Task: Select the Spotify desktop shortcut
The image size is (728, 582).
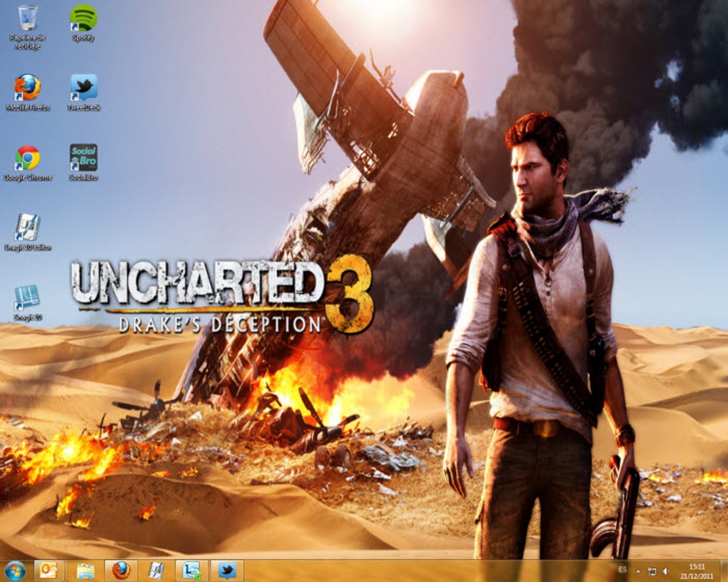Action: (x=84, y=24)
